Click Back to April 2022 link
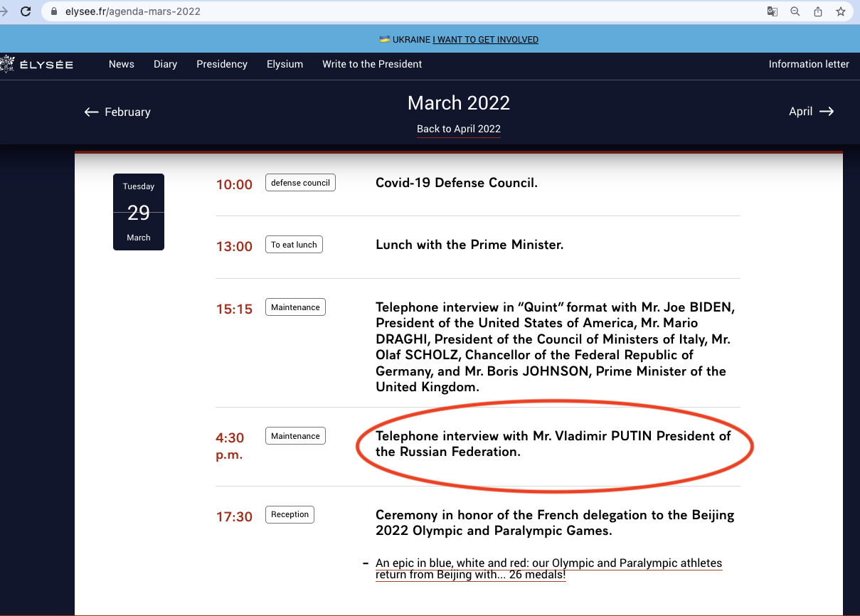 tap(459, 129)
